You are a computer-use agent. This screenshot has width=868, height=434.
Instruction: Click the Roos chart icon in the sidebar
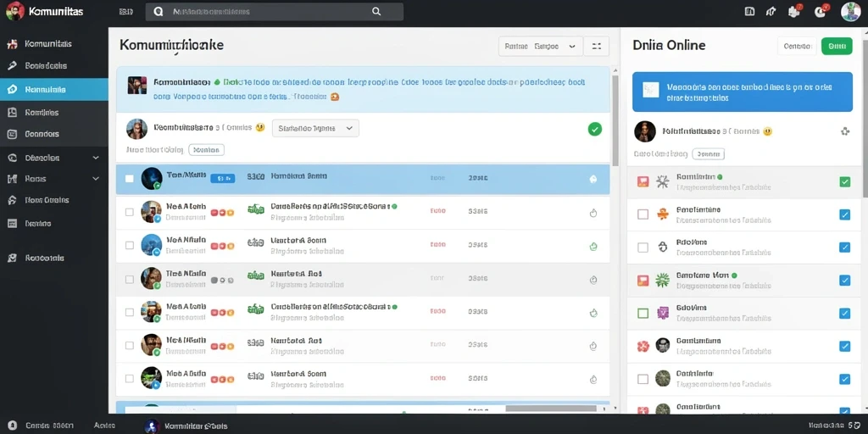(13, 179)
